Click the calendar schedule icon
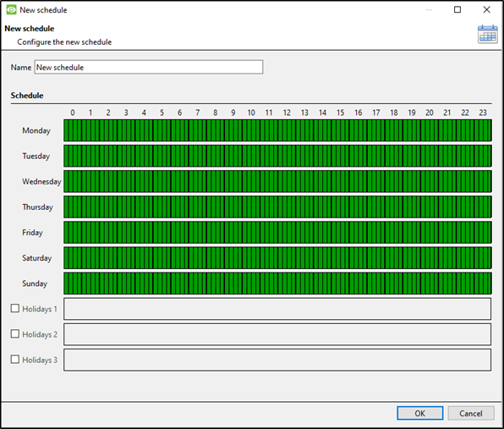This screenshot has height=429, width=504. 487,34
